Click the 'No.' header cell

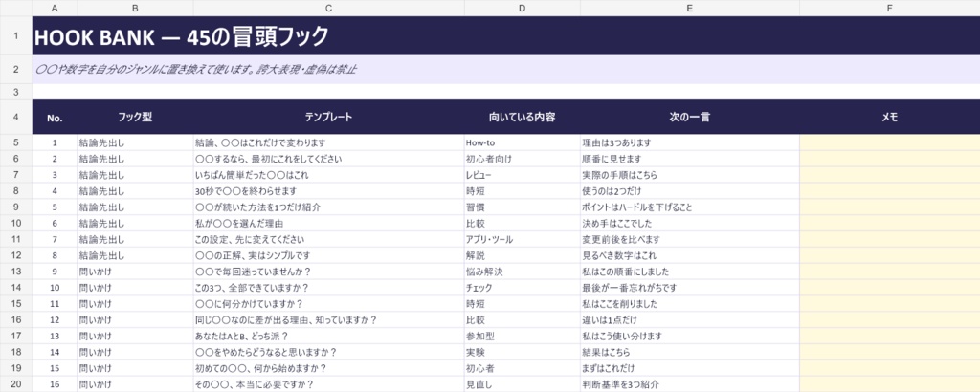55,117
